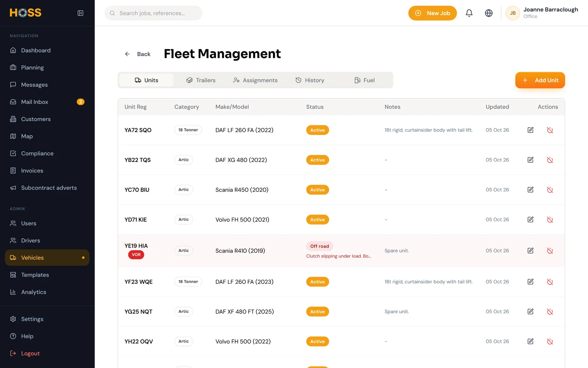588x368 pixels.
Task: Edit unit YB22 TQS
Action: (x=530, y=160)
